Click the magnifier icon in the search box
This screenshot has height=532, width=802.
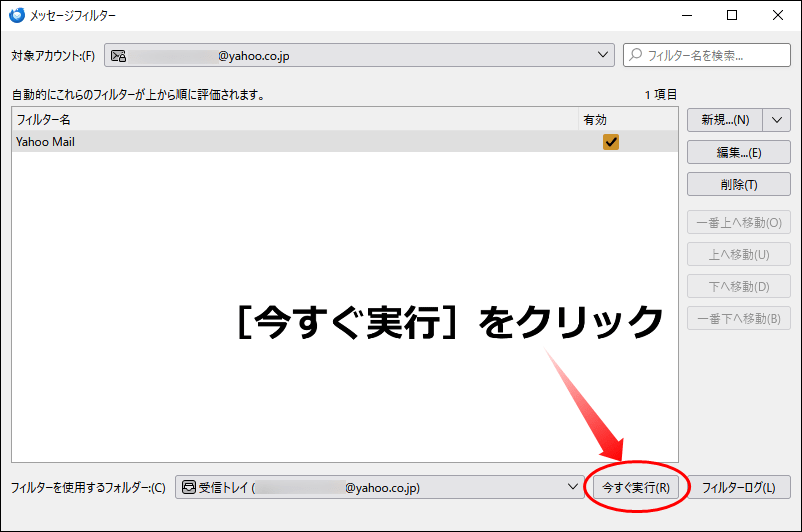pos(636,55)
